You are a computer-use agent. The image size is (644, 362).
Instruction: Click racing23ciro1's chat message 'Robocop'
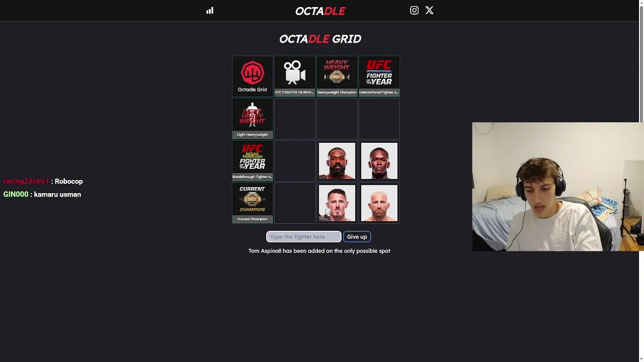point(68,181)
